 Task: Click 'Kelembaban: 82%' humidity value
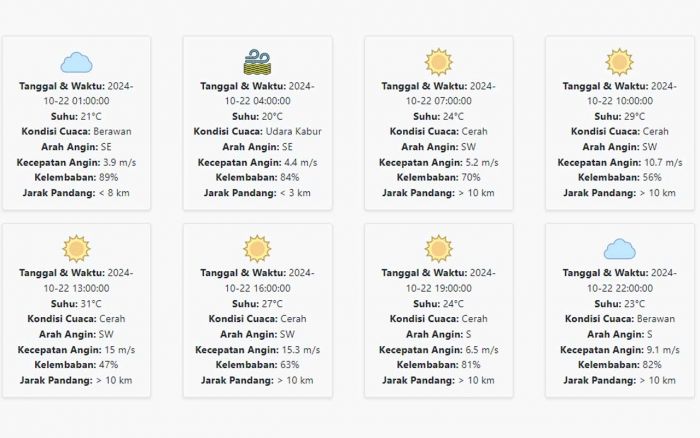click(x=620, y=365)
